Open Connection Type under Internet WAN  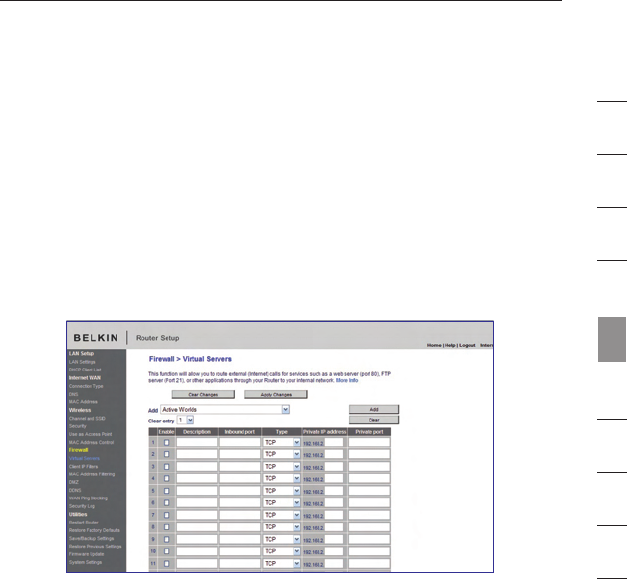click(86, 386)
